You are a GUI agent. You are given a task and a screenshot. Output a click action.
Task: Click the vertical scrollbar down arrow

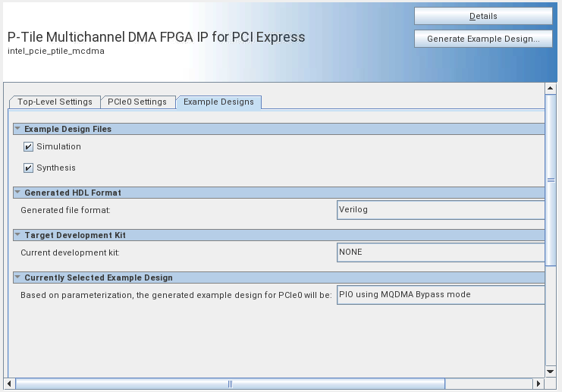pos(551,372)
